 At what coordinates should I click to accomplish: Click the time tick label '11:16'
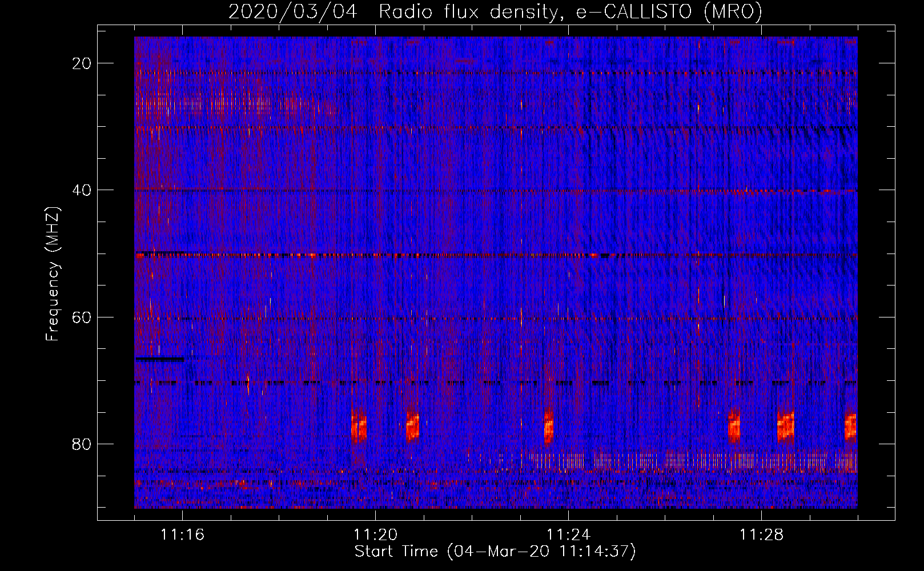tap(183, 535)
